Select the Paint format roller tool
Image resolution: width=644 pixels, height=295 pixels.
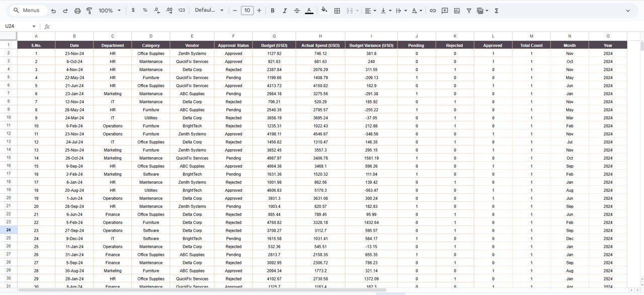tap(90, 11)
